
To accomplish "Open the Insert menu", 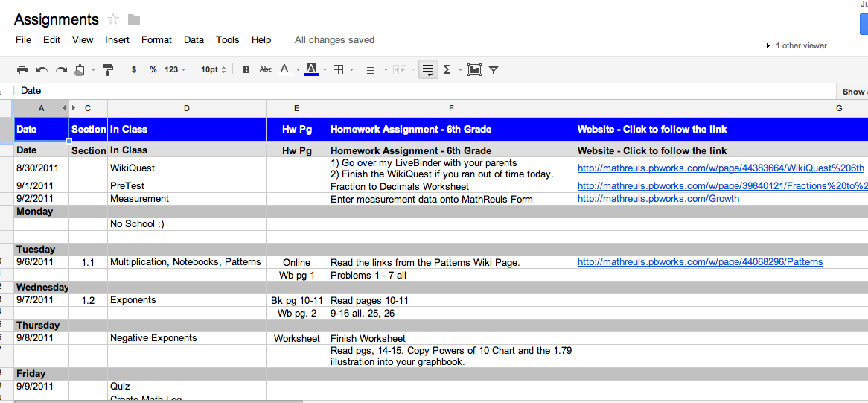I will (x=117, y=40).
